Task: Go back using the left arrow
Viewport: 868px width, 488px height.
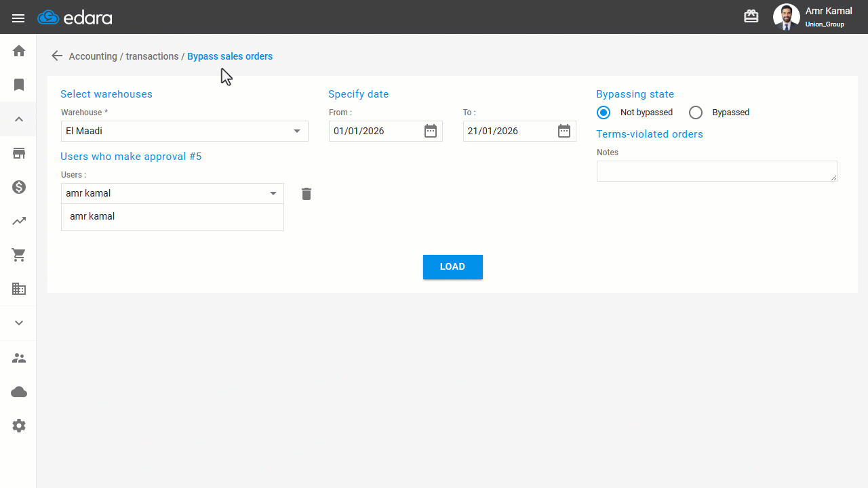Action: point(57,56)
